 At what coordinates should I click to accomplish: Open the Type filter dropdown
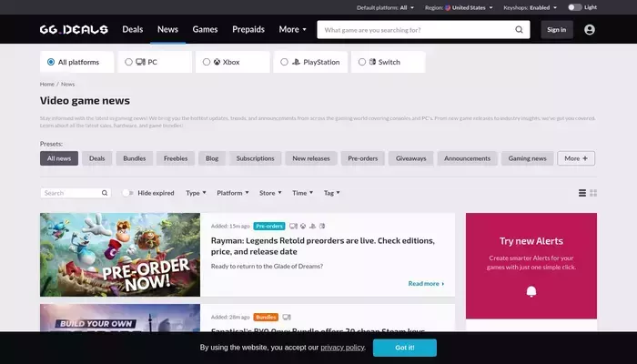(x=196, y=193)
